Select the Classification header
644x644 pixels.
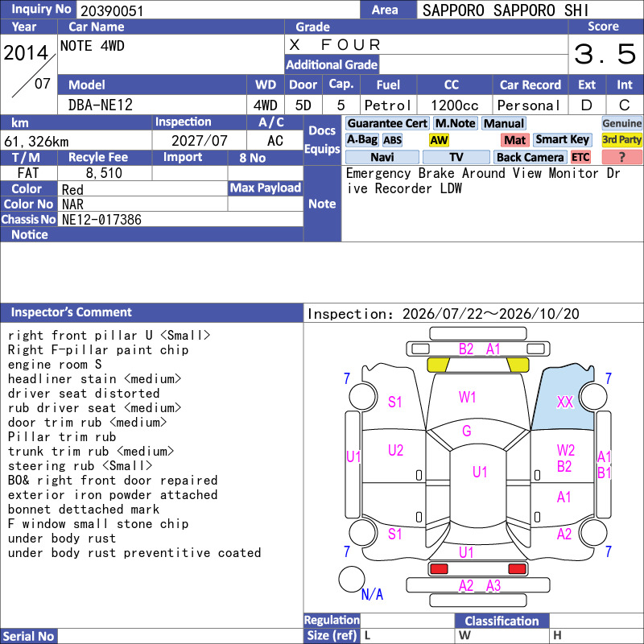[502, 621]
